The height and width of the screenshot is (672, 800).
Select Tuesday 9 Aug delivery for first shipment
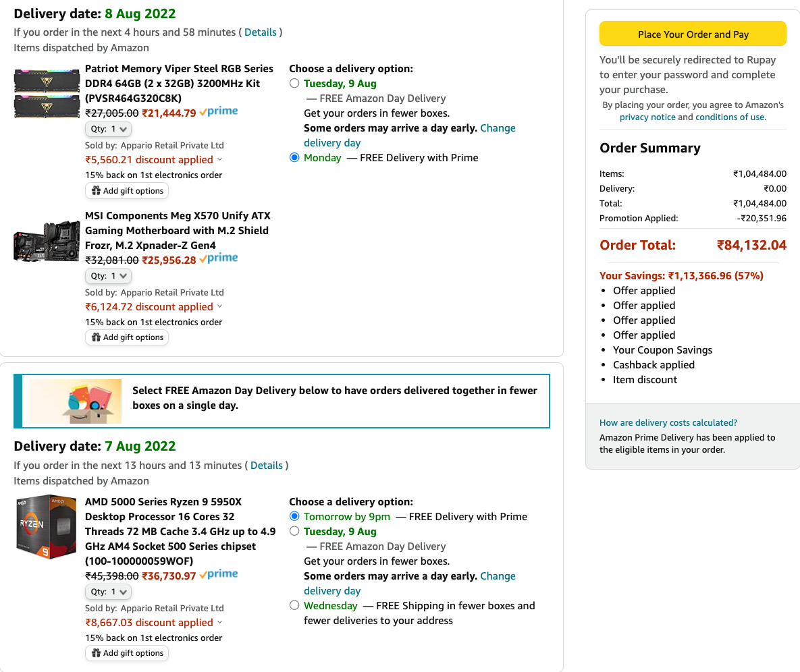294,83
